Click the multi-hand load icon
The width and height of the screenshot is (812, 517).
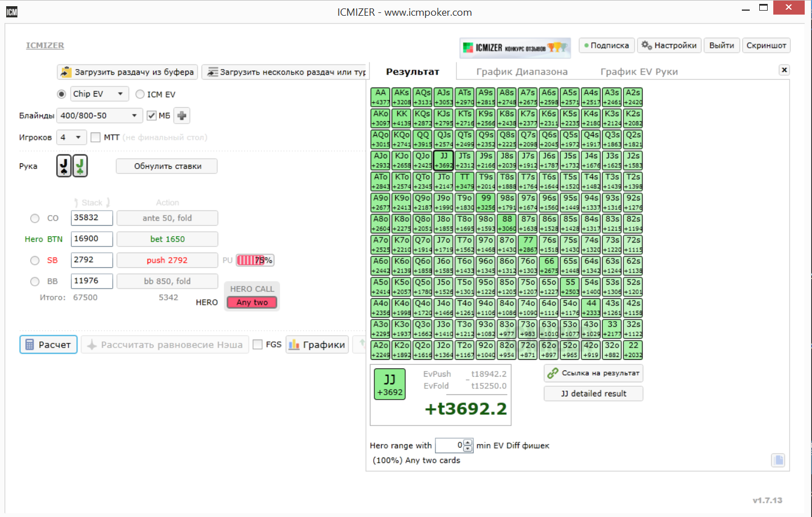[x=212, y=72]
